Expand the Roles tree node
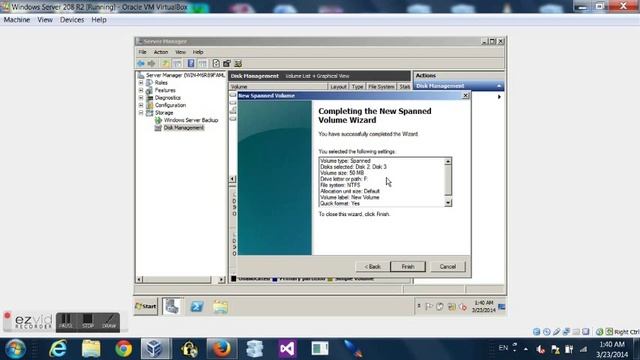 141,83
